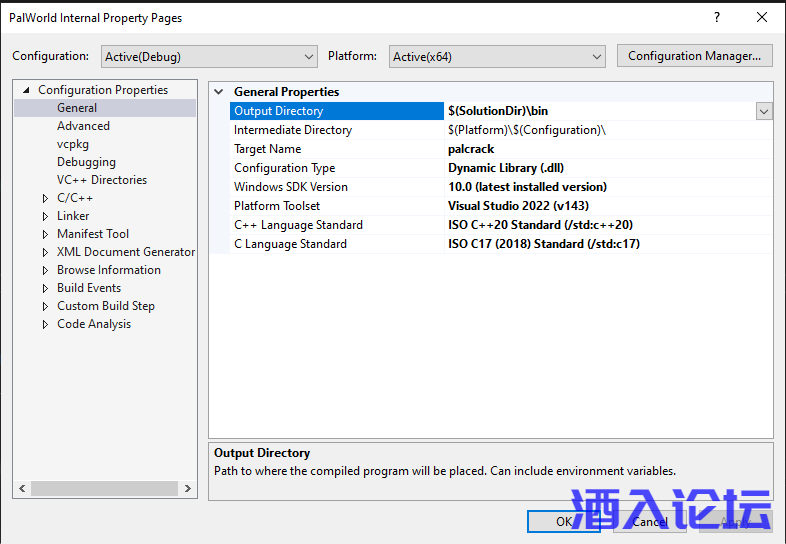Image resolution: width=786 pixels, height=544 pixels.
Task: Open the Output Directory value dropdown arrow
Action: point(764,112)
